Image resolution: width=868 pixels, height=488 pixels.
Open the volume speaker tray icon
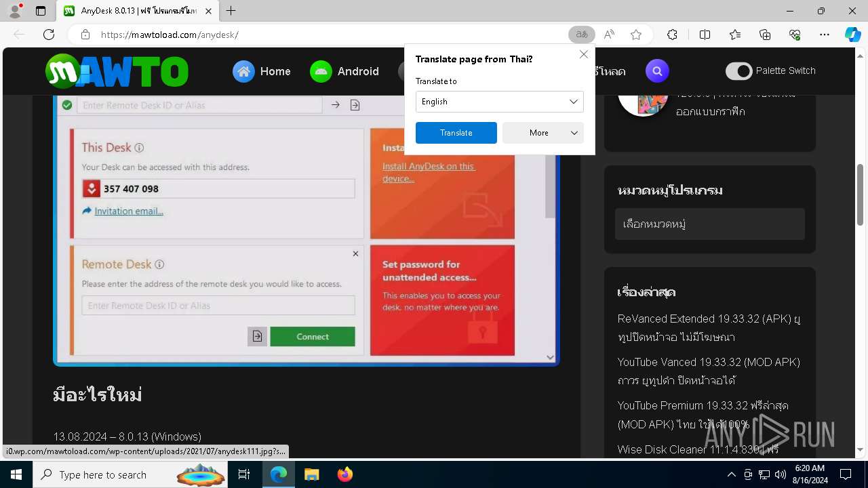click(781, 474)
